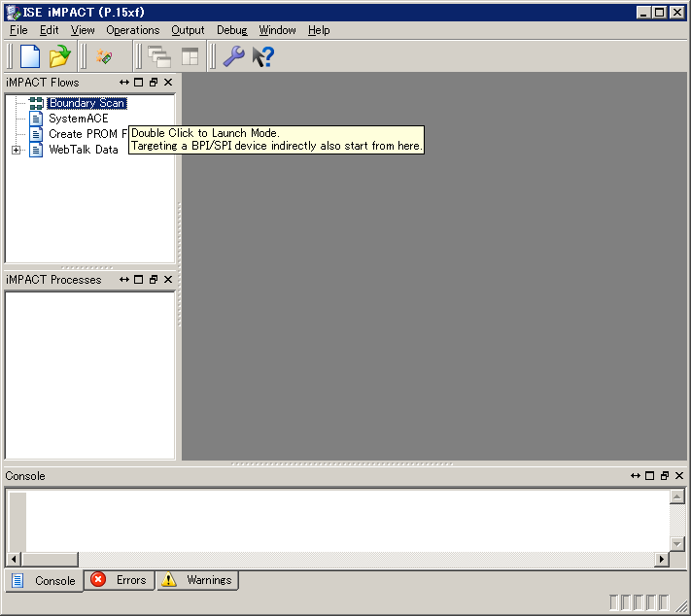Open the Operations menu
691x616 pixels.
132,30
